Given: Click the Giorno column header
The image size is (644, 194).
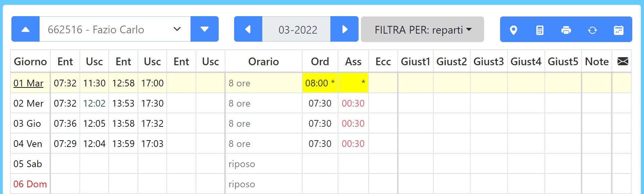Looking at the screenshot, I should click(x=30, y=62).
